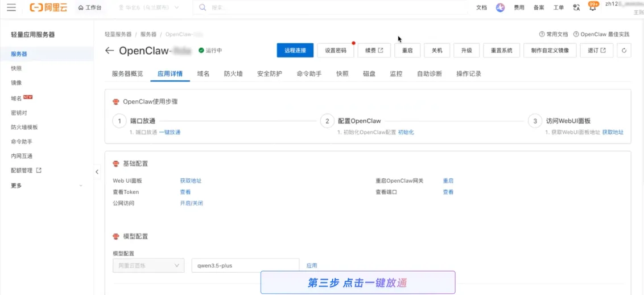Switch to the 操作记录 tab
Viewport: 644px width, 295px height.
469,74
